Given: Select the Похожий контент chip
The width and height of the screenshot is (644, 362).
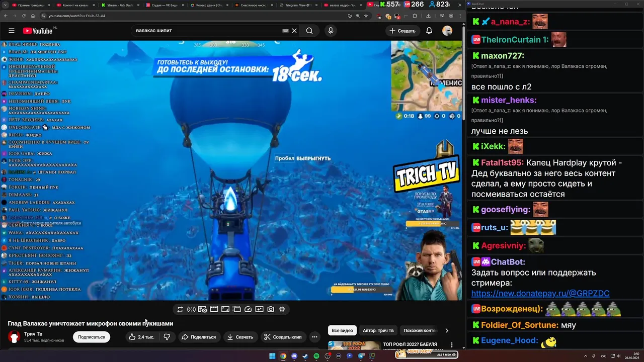Looking at the screenshot, I should (x=421, y=330).
